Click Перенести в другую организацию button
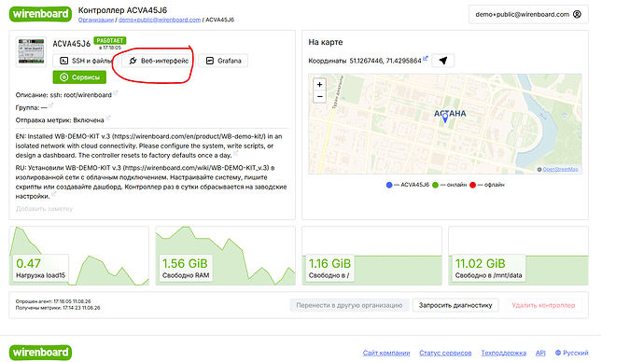Viewport: 644px width, 362px height. (x=349, y=305)
